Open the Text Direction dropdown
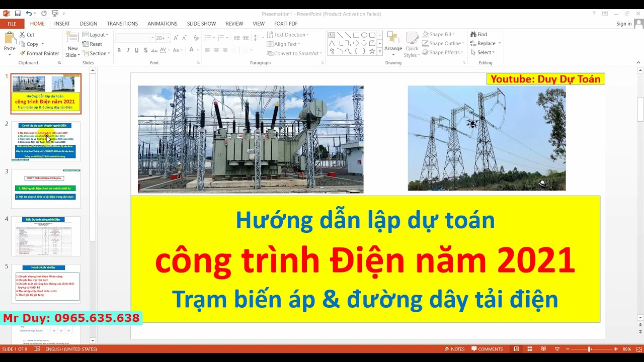 click(288, 35)
